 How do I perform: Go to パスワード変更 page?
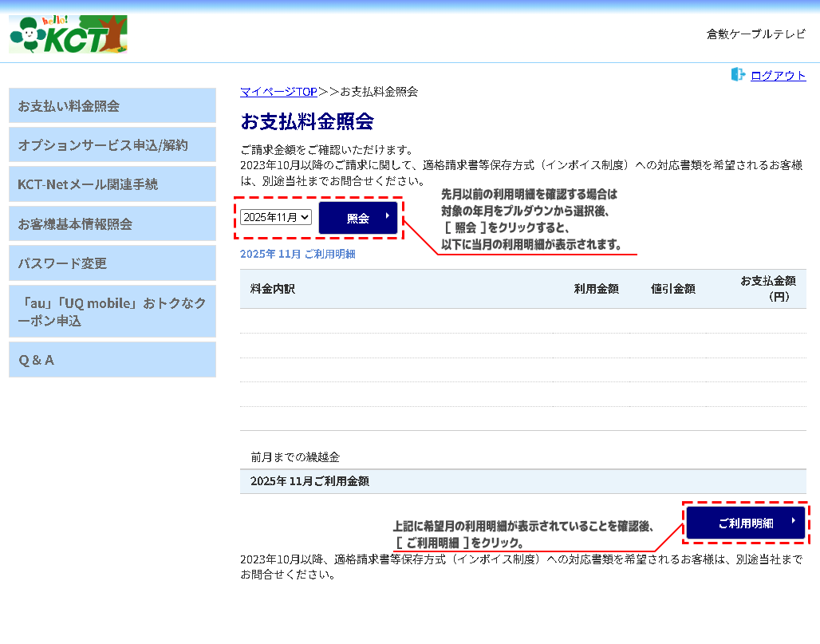point(112,263)
